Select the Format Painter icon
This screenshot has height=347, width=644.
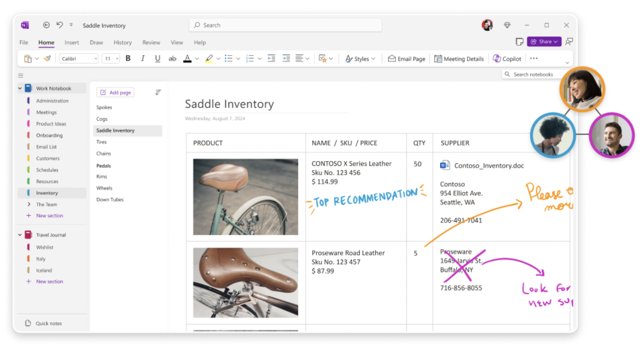(x=48, y=59)
